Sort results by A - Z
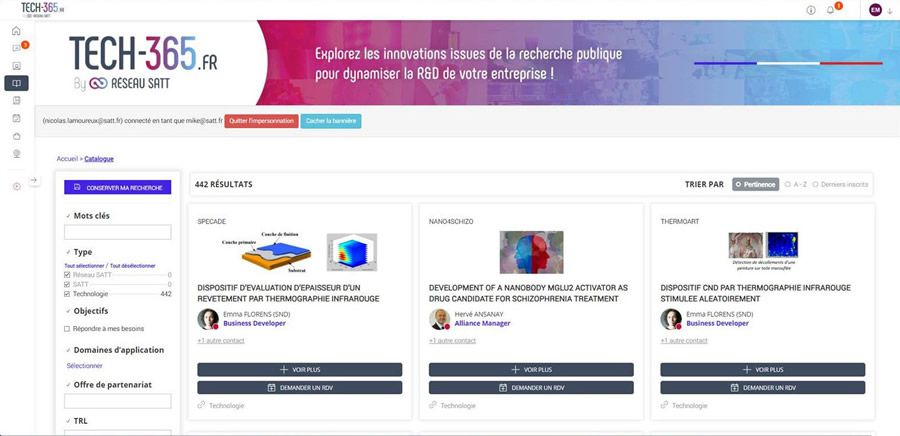The height and width of the screenshot is (436, 900). click(x=796, y=184)
